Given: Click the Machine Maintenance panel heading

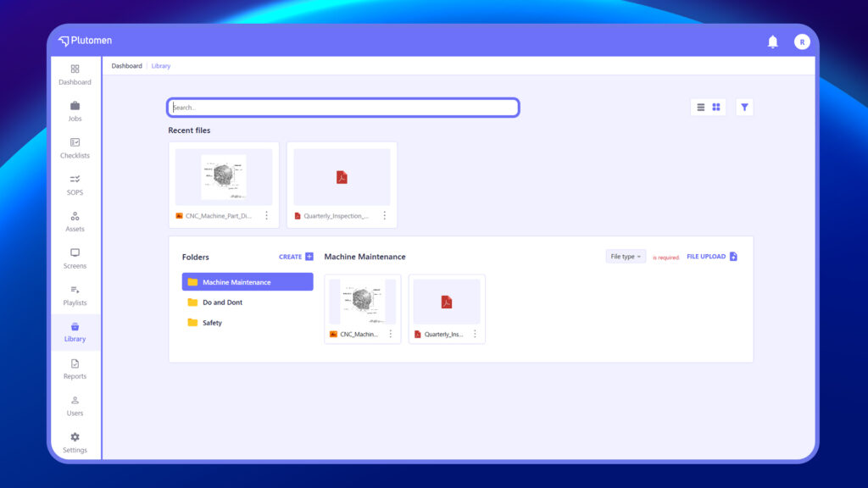Looking at the screenshot, I should [x=364, y=257].
